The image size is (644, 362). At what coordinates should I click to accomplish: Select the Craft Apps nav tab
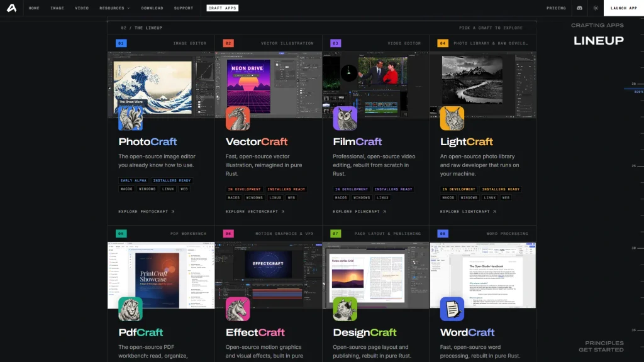pyautogui.click(x=222, y=8)
